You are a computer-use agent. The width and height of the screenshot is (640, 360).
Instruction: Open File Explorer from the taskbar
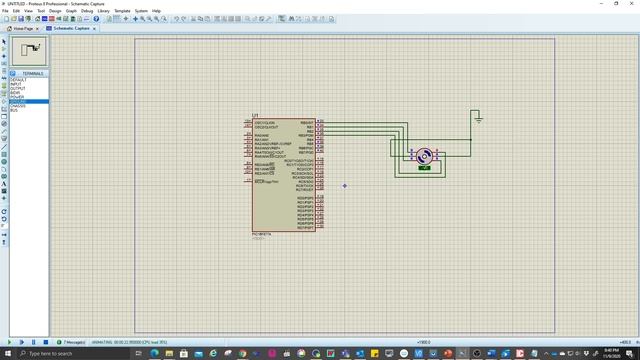point(169,353)
